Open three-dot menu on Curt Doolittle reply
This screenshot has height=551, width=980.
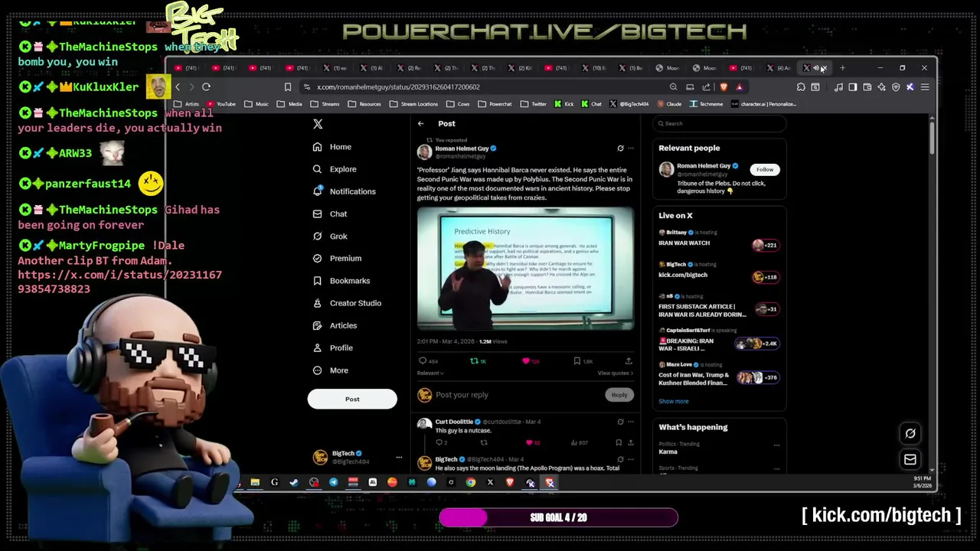[631, 422]
